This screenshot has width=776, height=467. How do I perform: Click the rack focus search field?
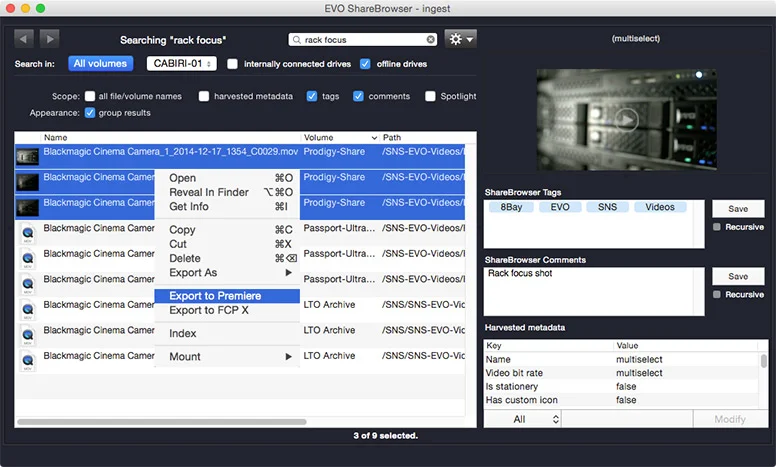pos(363,40)
